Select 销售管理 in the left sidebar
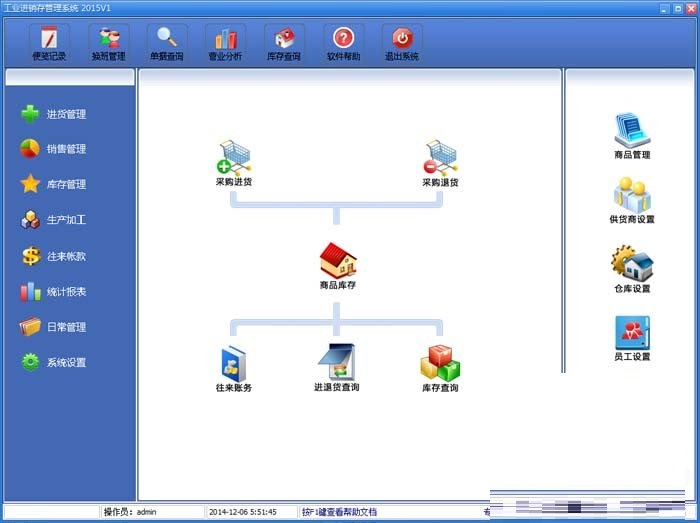 click(54, 149)
